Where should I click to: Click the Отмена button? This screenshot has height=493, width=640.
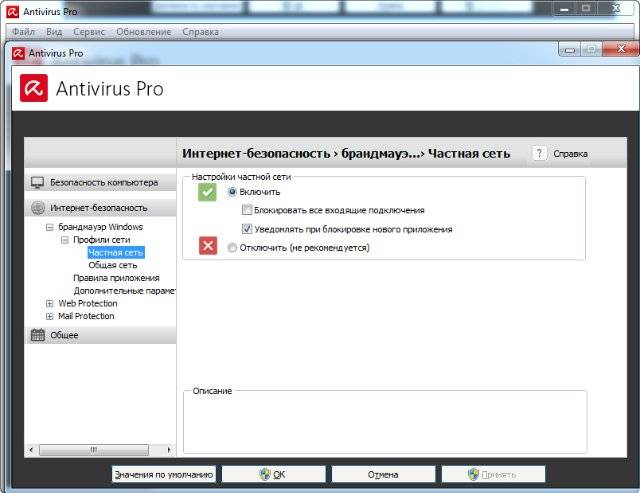383,474
